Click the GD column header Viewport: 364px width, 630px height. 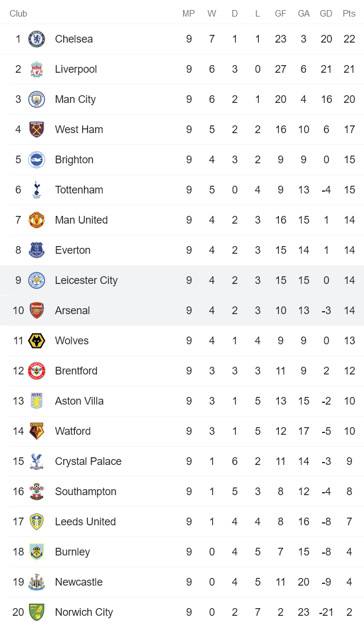tap(326, 14)
